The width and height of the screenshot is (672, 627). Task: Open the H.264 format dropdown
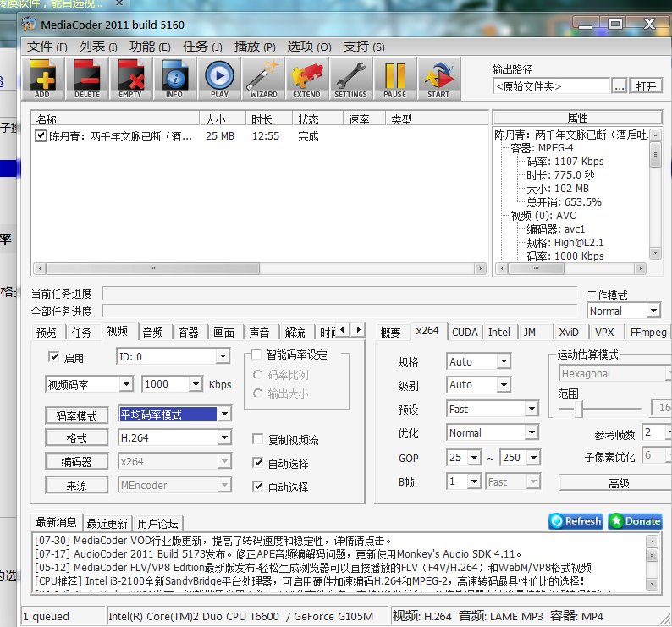[x=224, y=437]
